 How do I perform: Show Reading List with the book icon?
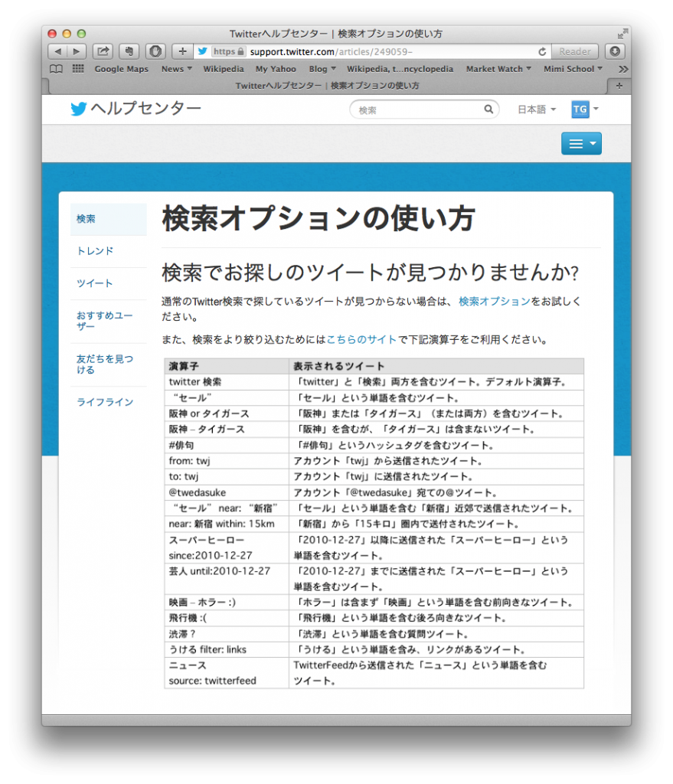click(56, 68)
